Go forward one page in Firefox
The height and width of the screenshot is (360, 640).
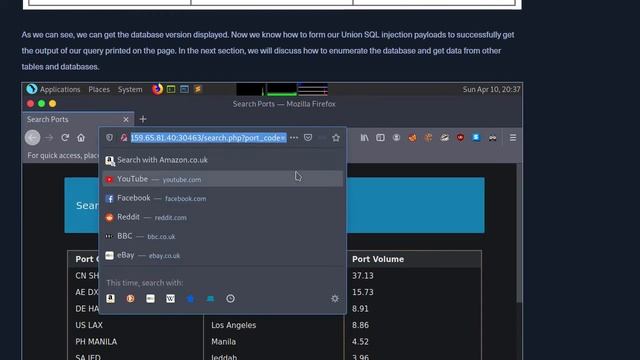(49, 138)
